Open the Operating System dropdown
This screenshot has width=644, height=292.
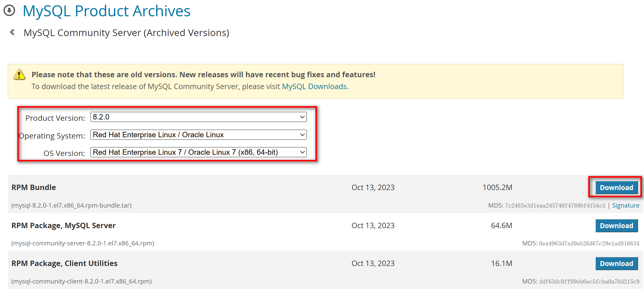coord(198,135)
